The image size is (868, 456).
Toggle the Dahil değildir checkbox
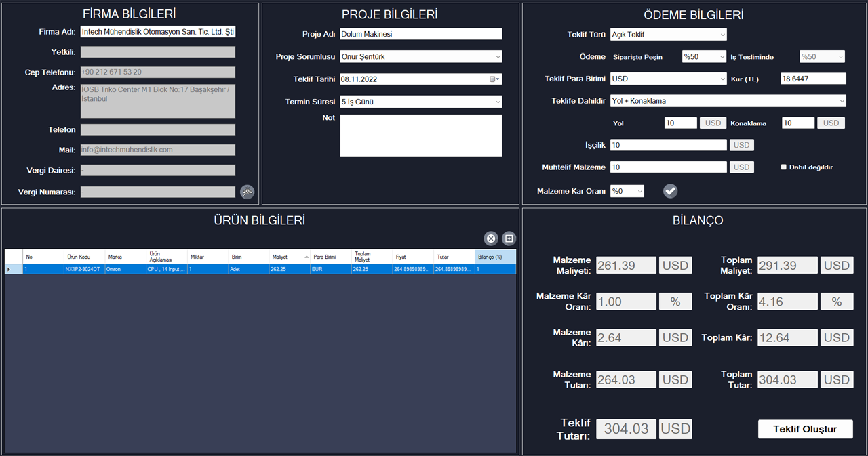(784, 167)
